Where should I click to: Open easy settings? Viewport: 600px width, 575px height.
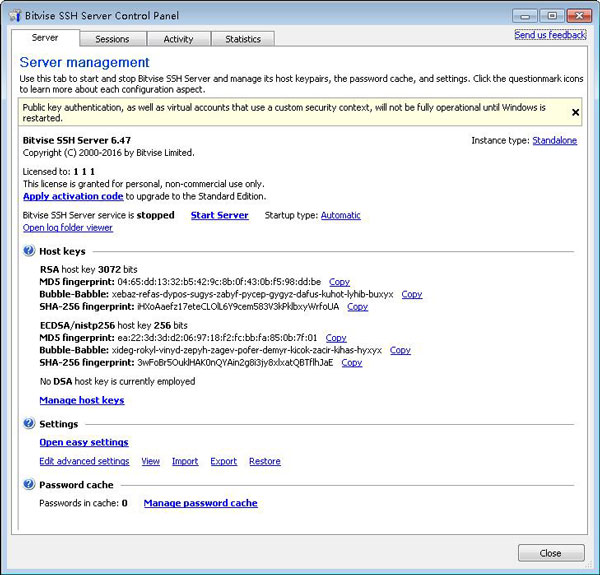pos(83,442)
